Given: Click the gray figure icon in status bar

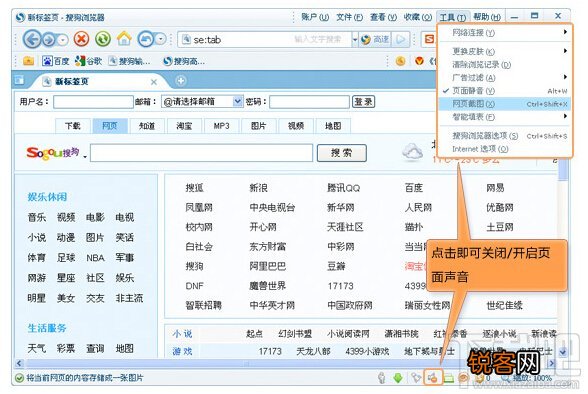Looking at the screenshot, I should click(382, 378).
